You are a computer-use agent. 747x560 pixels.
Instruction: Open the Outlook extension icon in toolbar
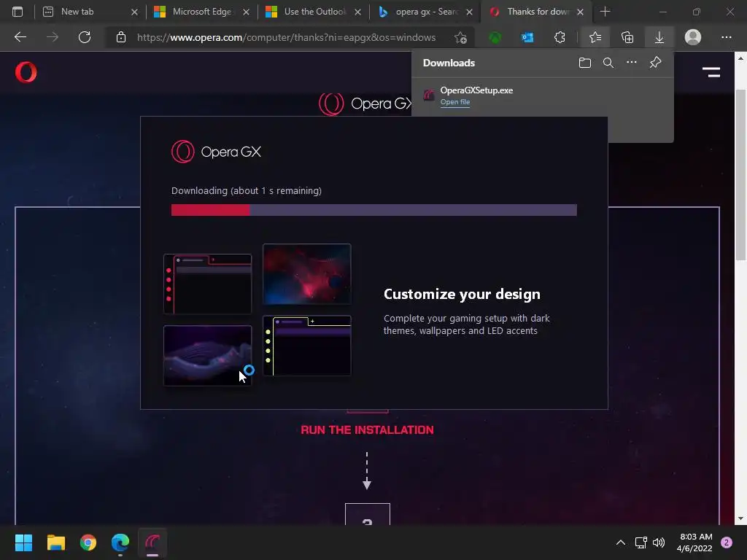[x=527, y=37]
